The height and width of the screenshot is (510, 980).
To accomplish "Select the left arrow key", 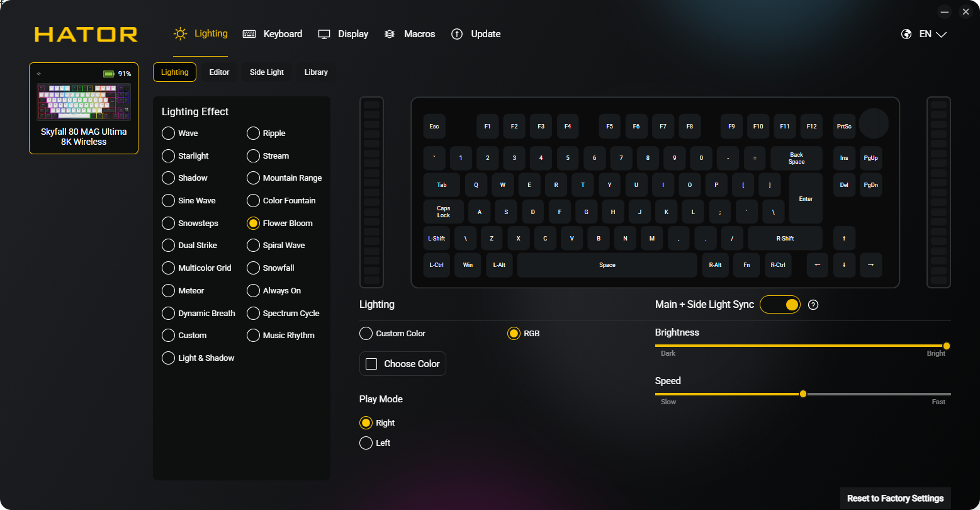I will [x=818, y=265].
